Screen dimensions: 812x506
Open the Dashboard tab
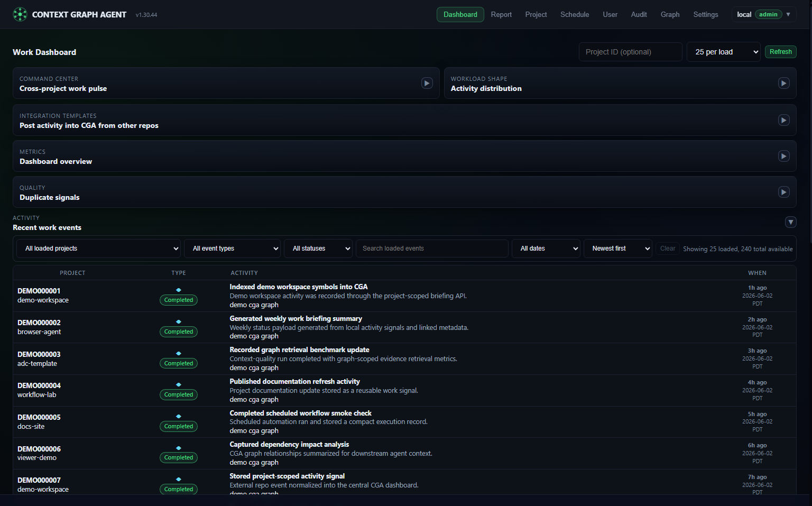(x=460, y=14)
